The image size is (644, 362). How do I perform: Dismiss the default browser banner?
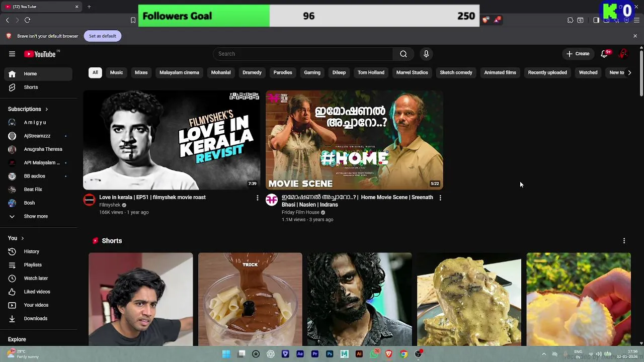click(635, 36)
